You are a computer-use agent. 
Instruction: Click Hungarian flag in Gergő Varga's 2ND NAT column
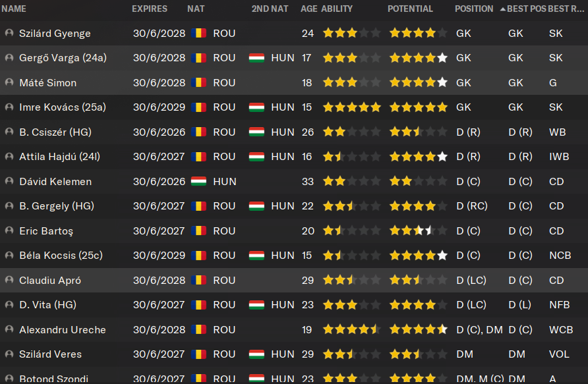(x=256, y=57)
